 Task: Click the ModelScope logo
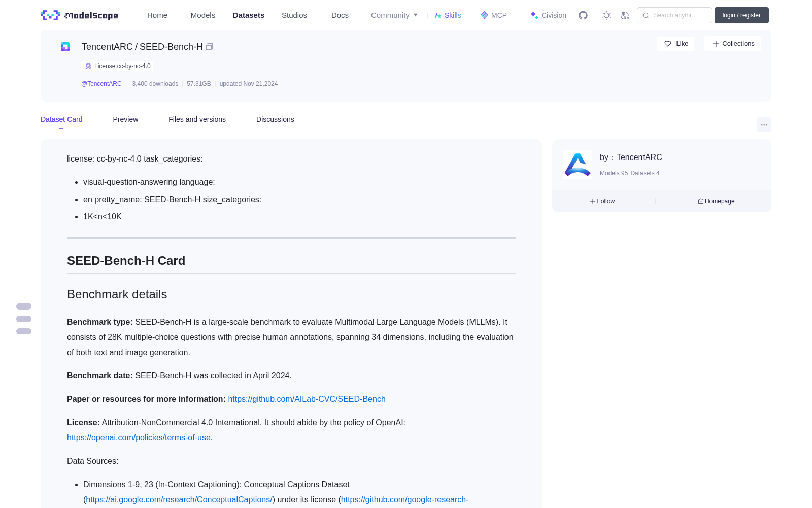[80, 15]
